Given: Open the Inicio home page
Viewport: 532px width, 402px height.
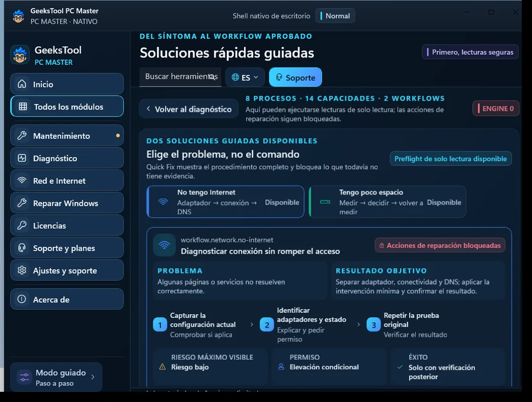Looking at the screenshot, I should click(67, 84).
